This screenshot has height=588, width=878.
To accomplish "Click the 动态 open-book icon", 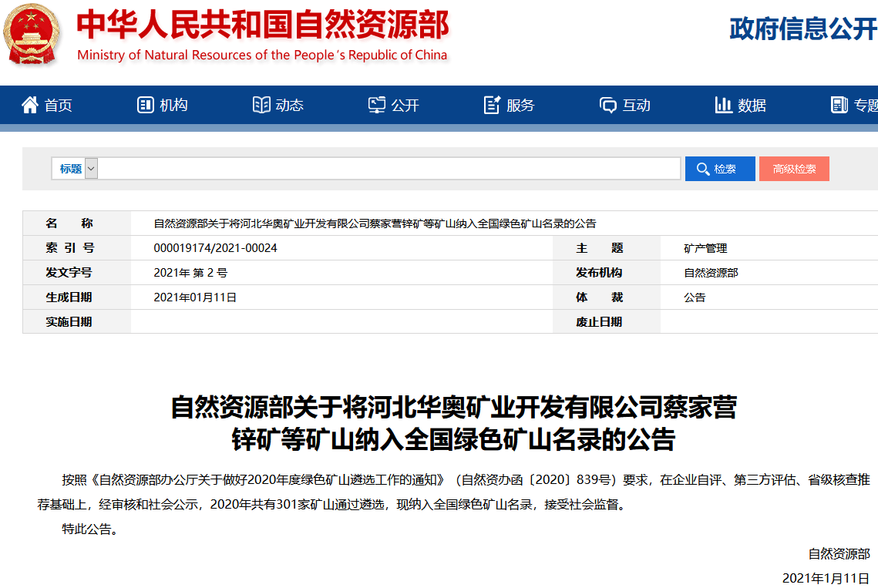I will [x=261, y=105].
